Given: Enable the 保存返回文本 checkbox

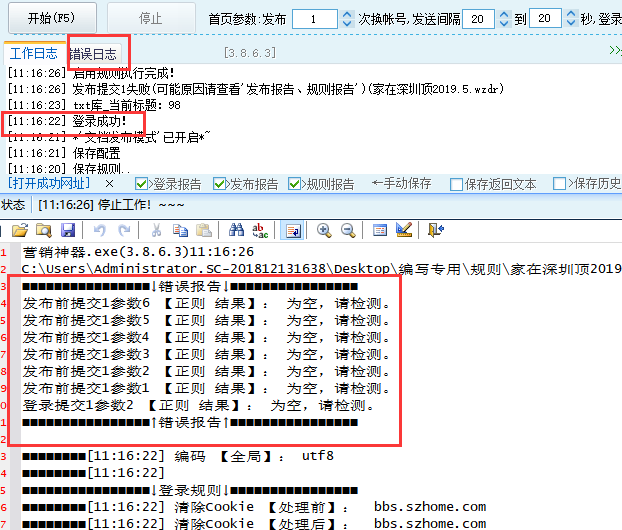Looking at the screenshot, I should point(456,184).
